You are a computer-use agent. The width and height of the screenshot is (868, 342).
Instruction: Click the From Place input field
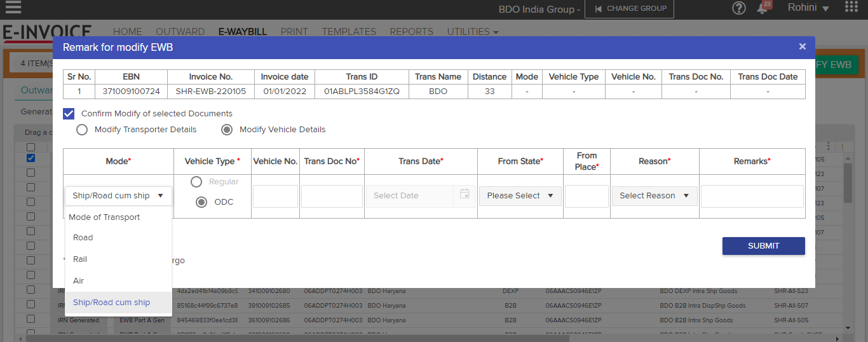click(x=587, y=196)
